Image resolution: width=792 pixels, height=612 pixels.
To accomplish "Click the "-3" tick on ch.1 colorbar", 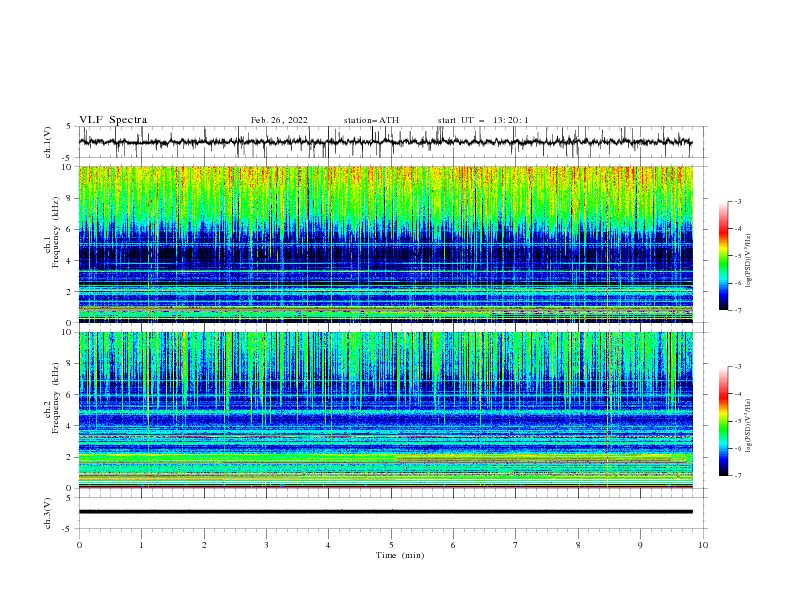I will pyautogui.click(x=738, y=201).
